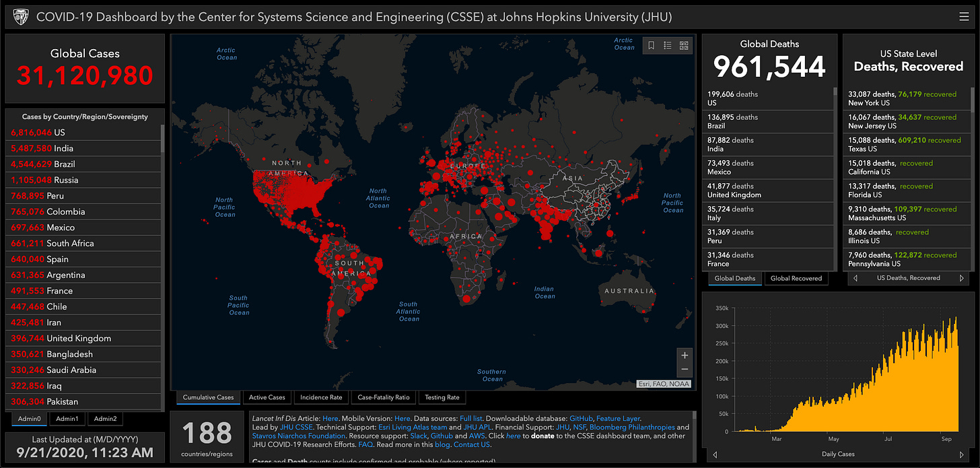The height and width of the screenshot is (468, 980).
Task: Open the Bloomberg Philanthropies link
Action: click(632, 427)
